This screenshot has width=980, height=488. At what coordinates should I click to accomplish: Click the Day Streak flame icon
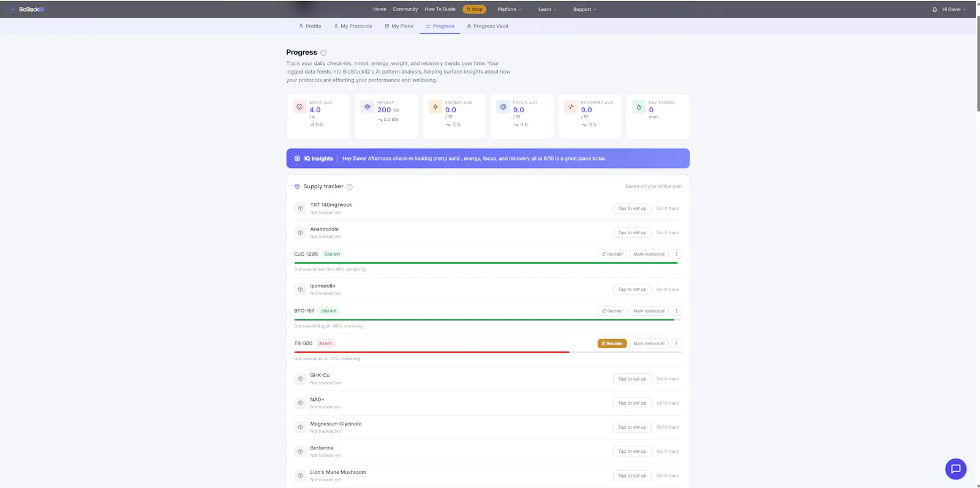(639, 107)
